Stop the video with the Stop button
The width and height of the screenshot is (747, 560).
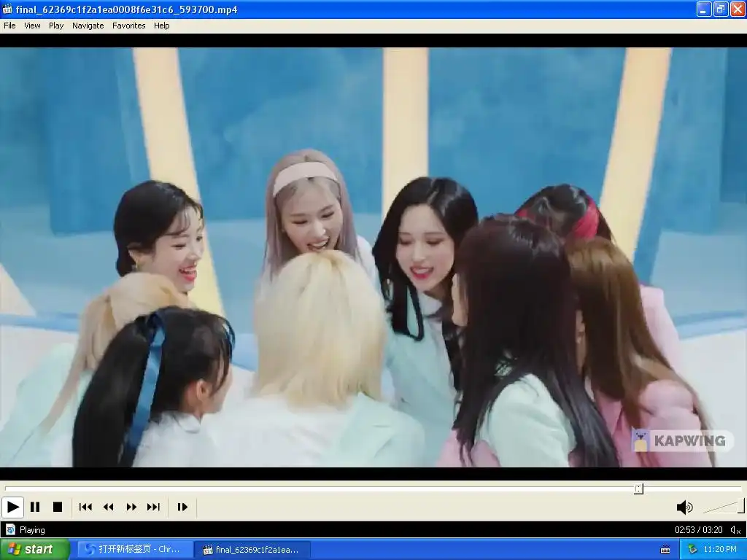click(x=58, y=507)
